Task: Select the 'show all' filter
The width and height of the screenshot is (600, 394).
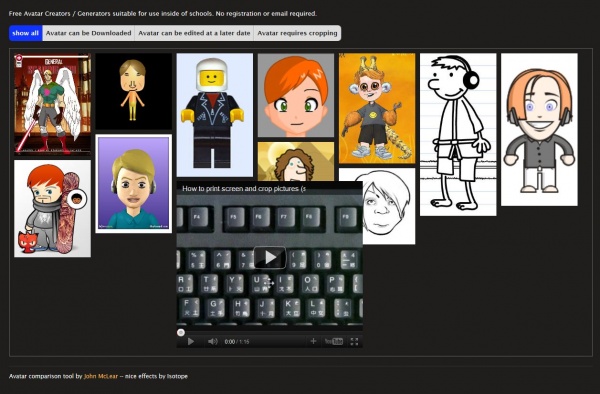Action: pyautogui.click(x=26, y=33)
